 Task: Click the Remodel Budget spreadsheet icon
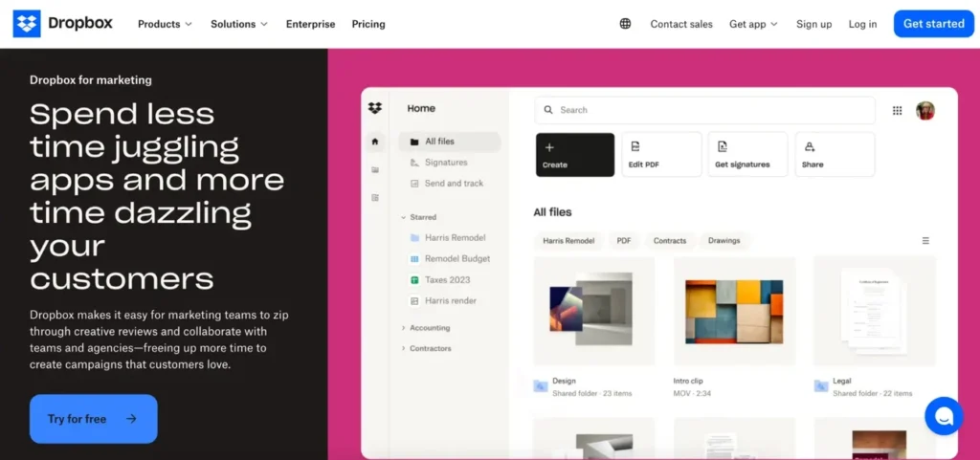pos(414,259)
